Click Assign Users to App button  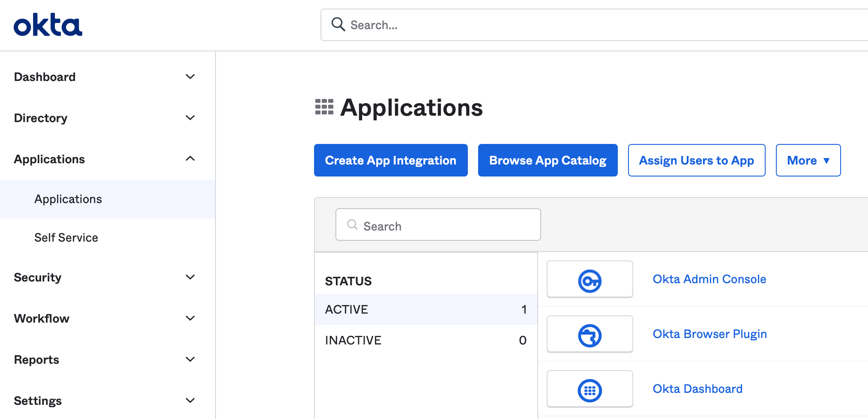click(696, 160)
